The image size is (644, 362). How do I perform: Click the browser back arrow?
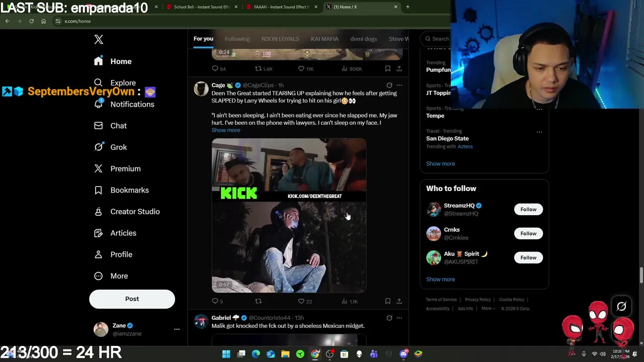pos(7,21)
